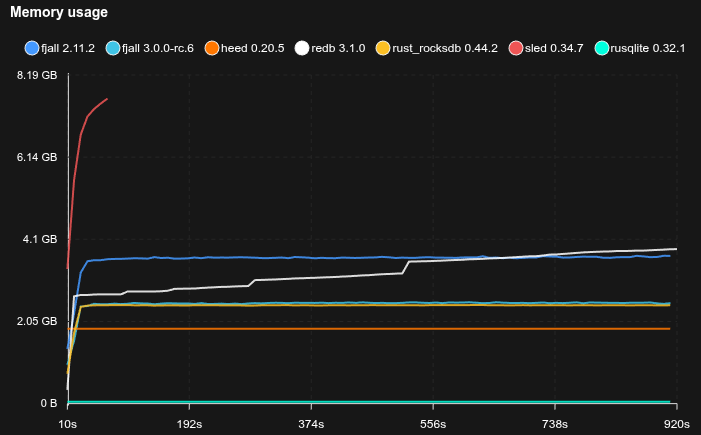
Task: Click the yellow rust_rocksdb legend circle
Action: pos(383,48)
